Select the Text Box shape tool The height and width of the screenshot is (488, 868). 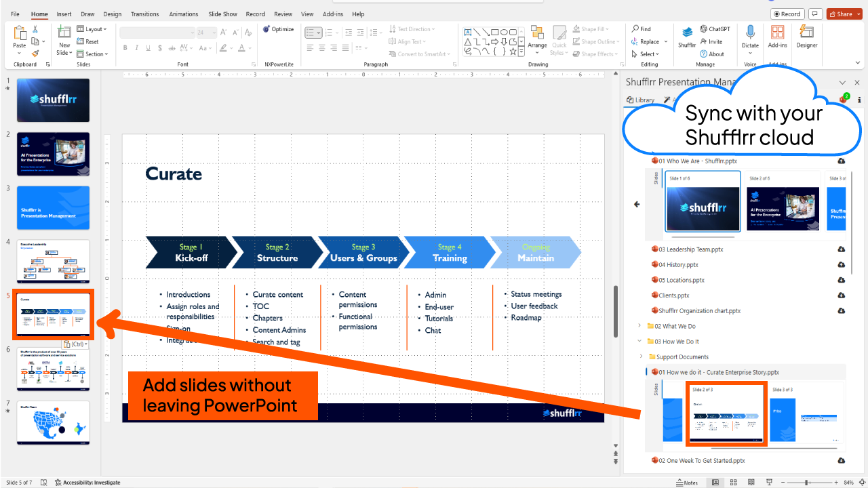(468, 32)
